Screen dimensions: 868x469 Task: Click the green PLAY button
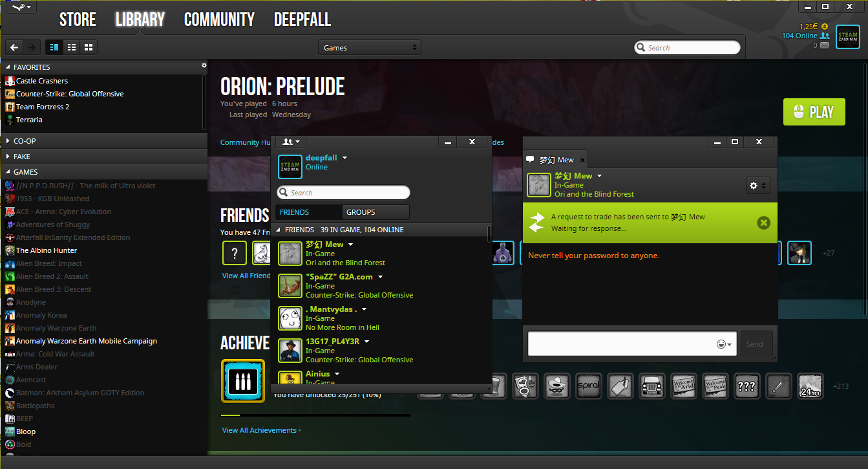pyautogui.click(x=814, y=112)
